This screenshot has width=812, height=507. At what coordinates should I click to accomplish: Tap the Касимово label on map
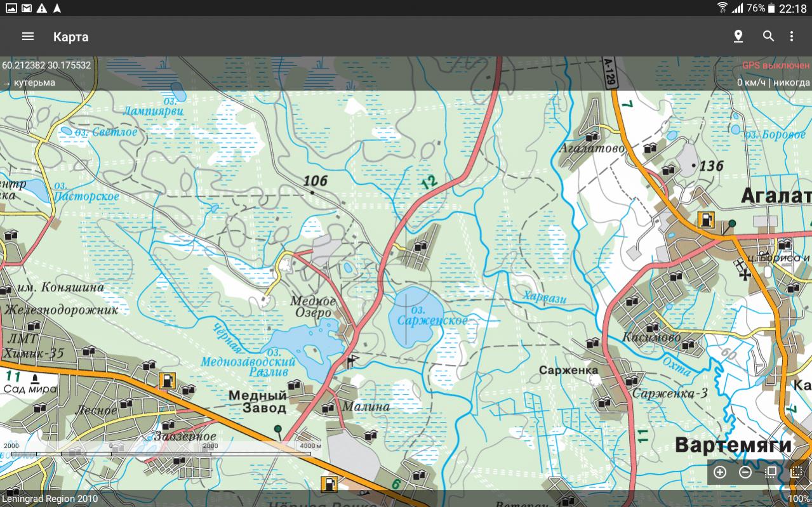[651, 337]
